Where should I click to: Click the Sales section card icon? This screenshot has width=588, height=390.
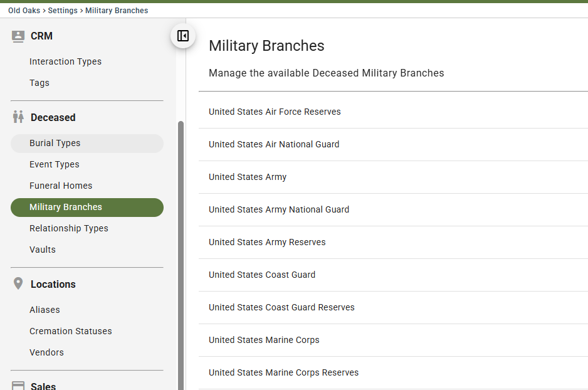click(x=18, y=386)
